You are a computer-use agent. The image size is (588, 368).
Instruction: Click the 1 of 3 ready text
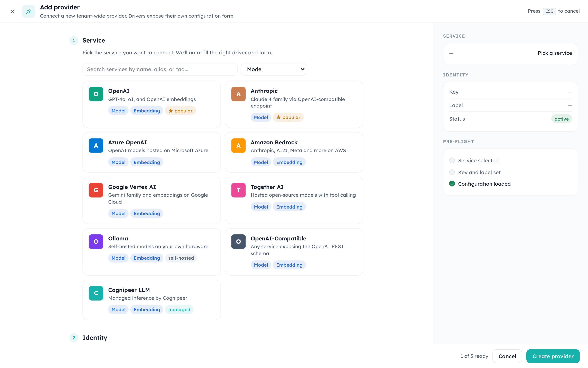[x=474, y=356]
